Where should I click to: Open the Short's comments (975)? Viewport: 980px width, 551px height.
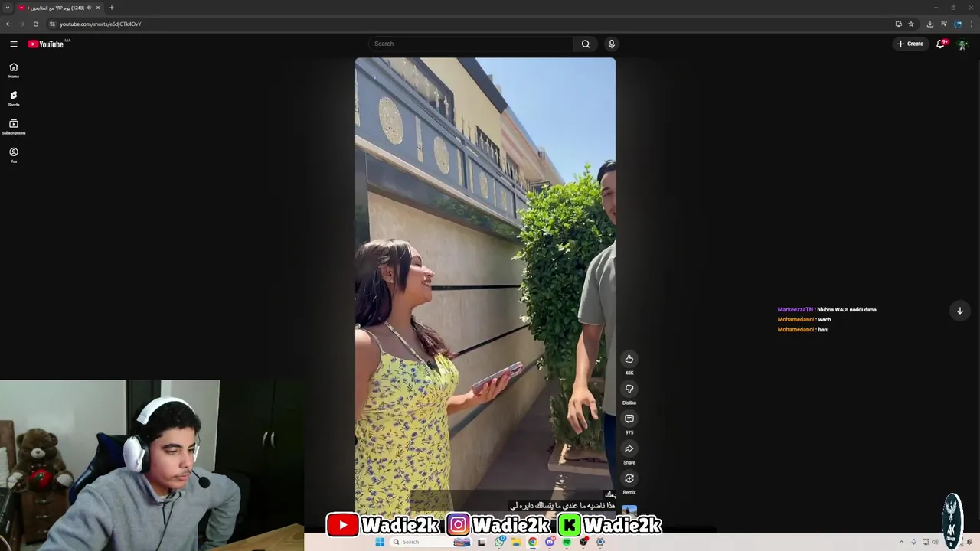tap(629, 419)
